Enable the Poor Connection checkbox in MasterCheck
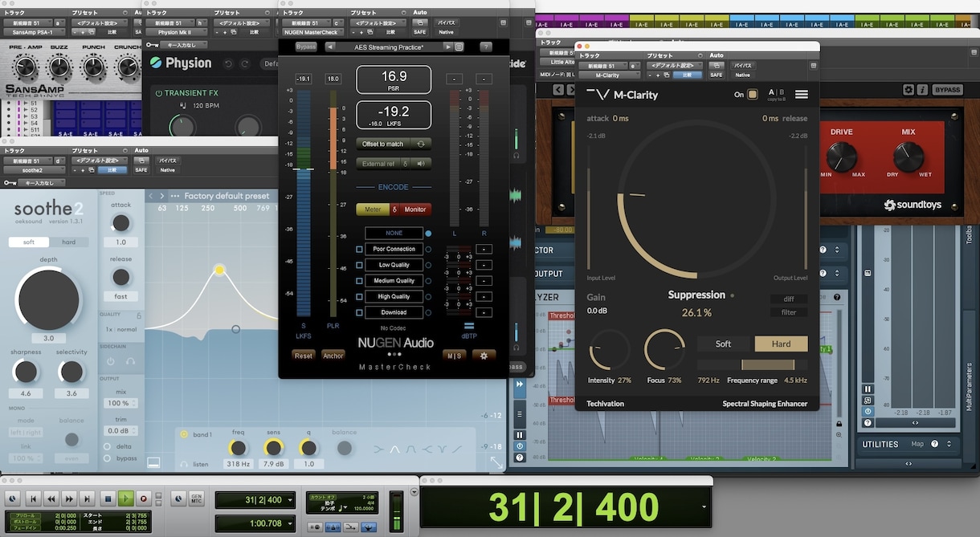980x537 pixels. click(360, 249)
